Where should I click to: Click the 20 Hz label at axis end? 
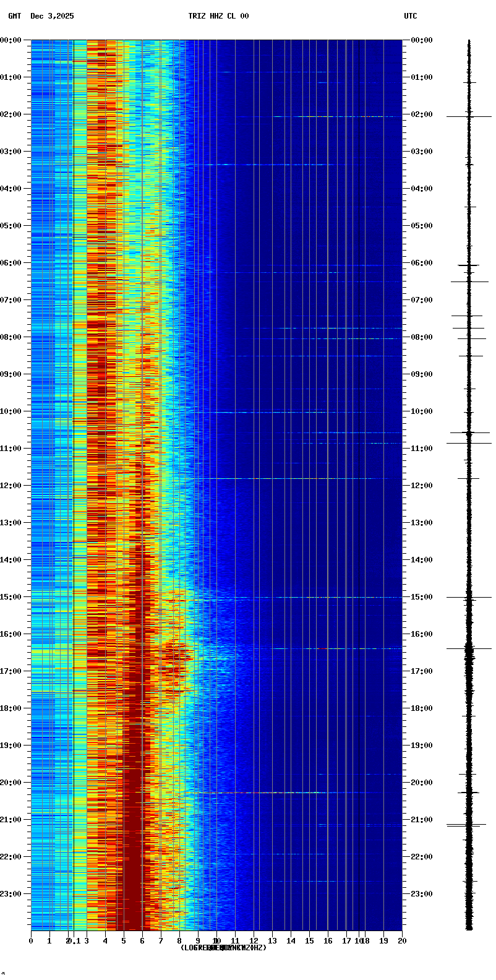pos(402,941)
